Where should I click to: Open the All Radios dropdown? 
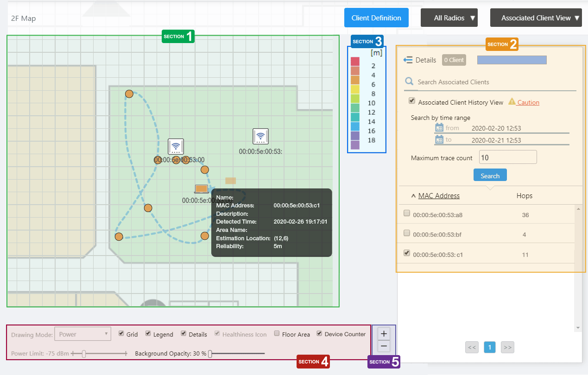(x=449, y=18)
